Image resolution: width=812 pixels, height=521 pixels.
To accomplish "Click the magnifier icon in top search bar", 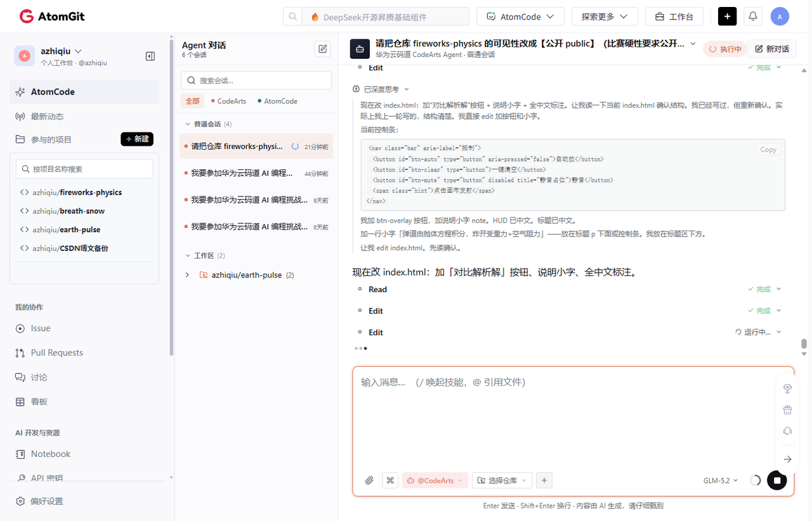I will pos(292,16).
